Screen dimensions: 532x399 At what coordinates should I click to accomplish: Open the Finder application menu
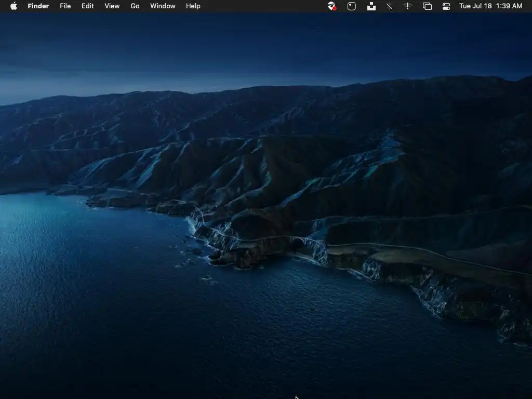pos(38,6)
